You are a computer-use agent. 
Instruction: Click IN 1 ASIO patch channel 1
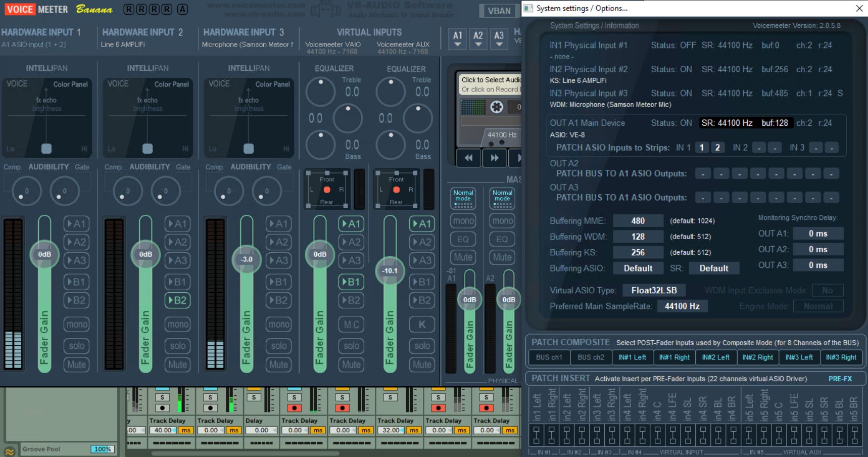coord(701,148)
